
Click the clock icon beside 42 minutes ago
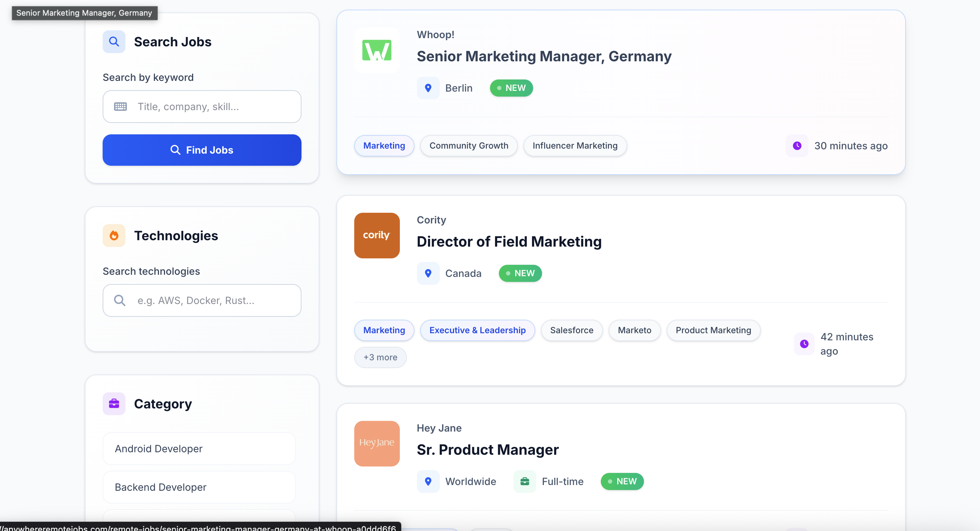804,344
